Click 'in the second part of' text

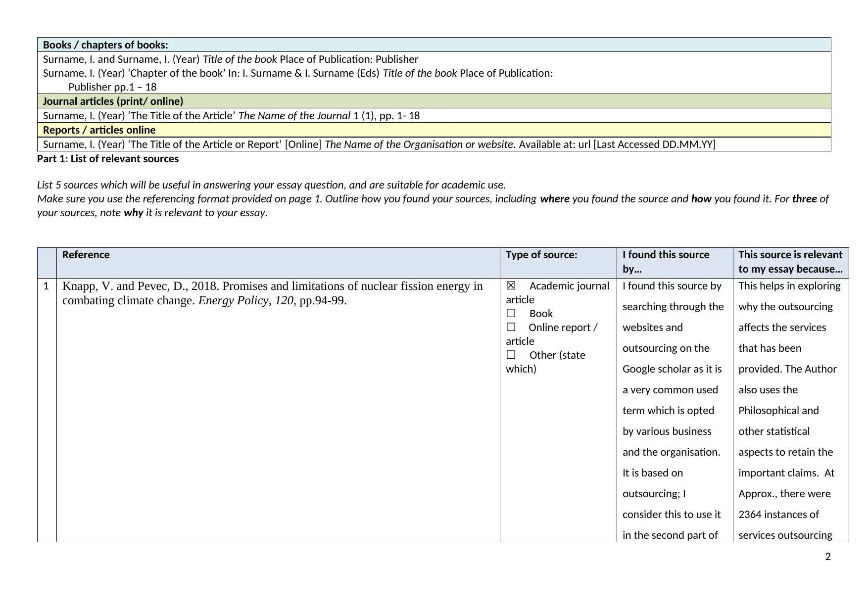tap(670, 535)
